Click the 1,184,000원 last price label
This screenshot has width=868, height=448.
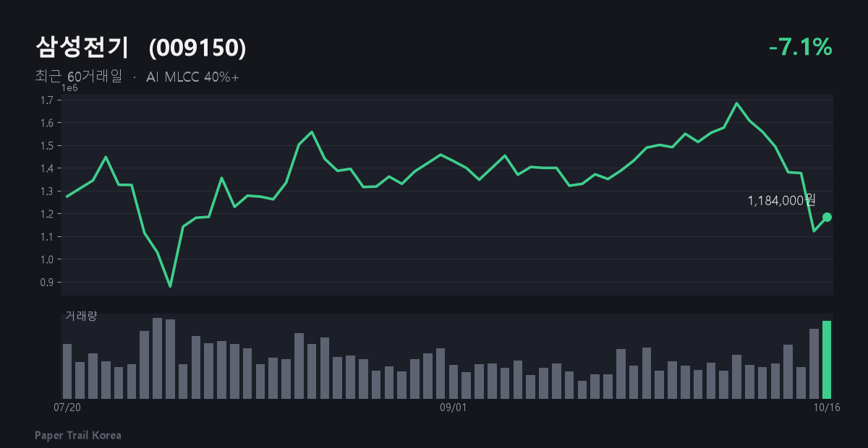click(781, 200)
